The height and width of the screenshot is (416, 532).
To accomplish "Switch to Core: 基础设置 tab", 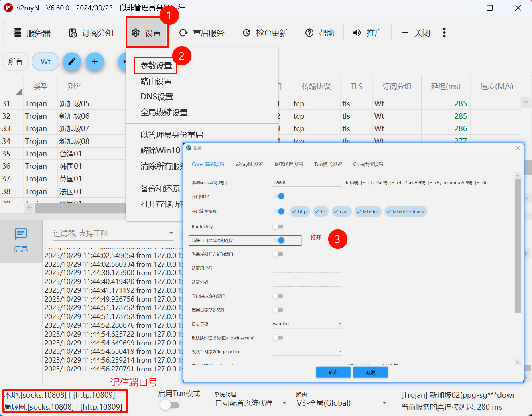I will [x=208, y=164].
